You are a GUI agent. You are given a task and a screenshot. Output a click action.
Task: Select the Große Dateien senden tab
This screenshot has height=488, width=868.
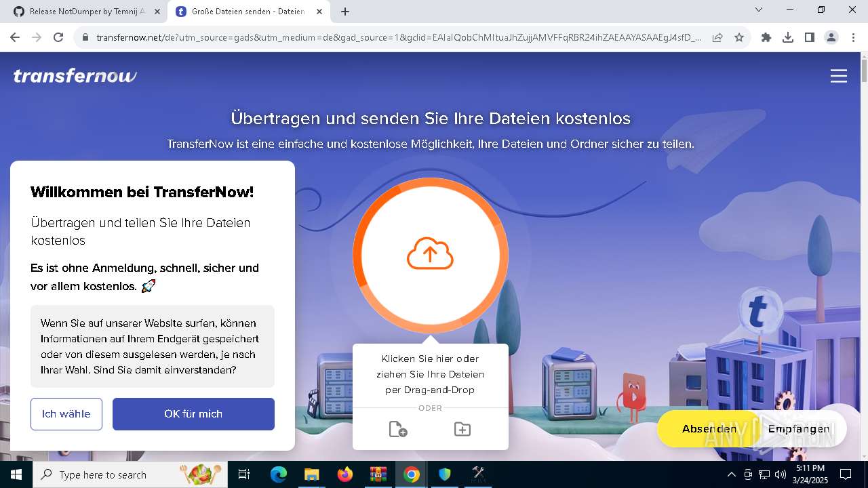[x=248, y=12]
